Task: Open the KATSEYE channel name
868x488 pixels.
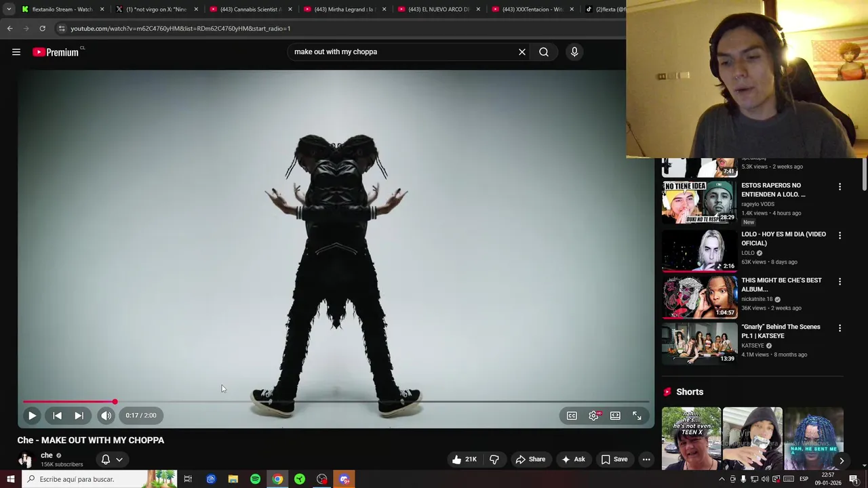Action: pyautogui.click(x=753, y=346)
